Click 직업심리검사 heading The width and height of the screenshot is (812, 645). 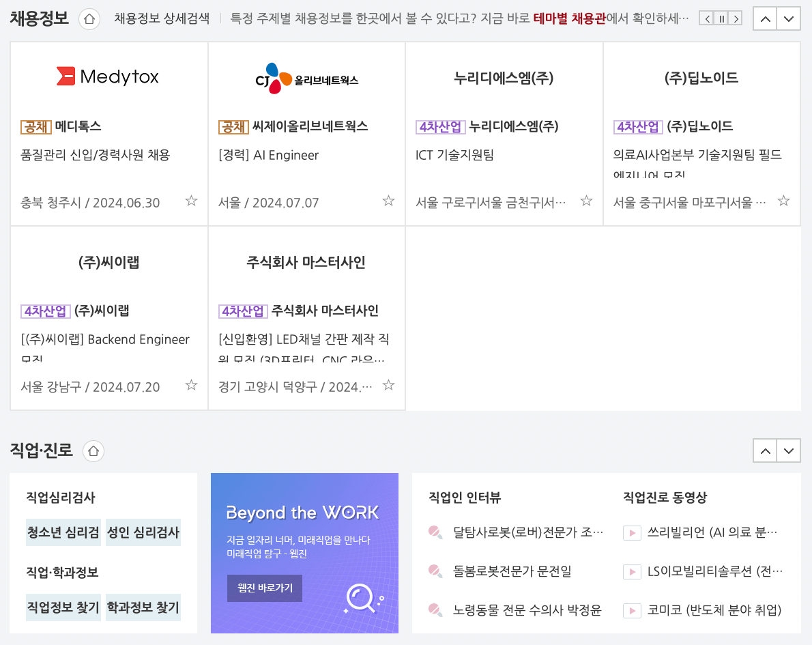tap(61, 498)
